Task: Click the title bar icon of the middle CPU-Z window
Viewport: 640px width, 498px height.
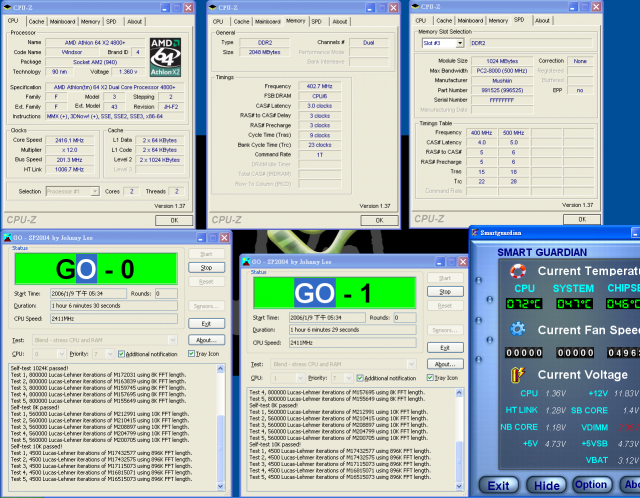Action: [213, 8]
